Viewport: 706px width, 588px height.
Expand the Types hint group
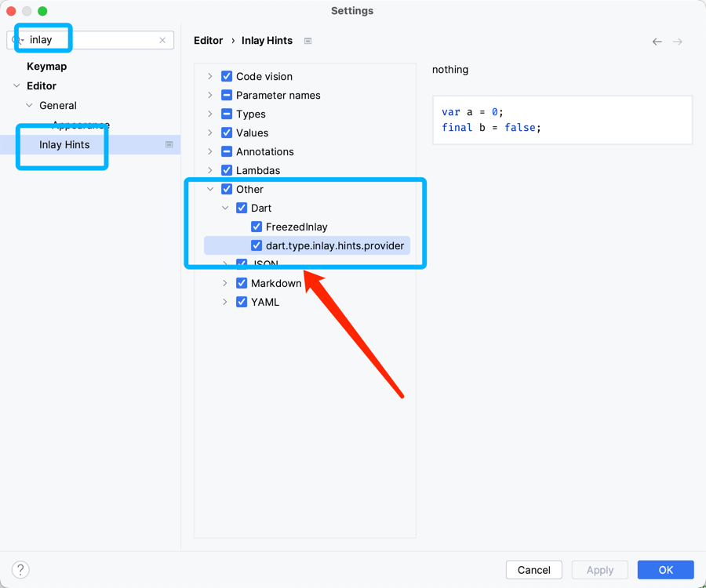point(210,114)
